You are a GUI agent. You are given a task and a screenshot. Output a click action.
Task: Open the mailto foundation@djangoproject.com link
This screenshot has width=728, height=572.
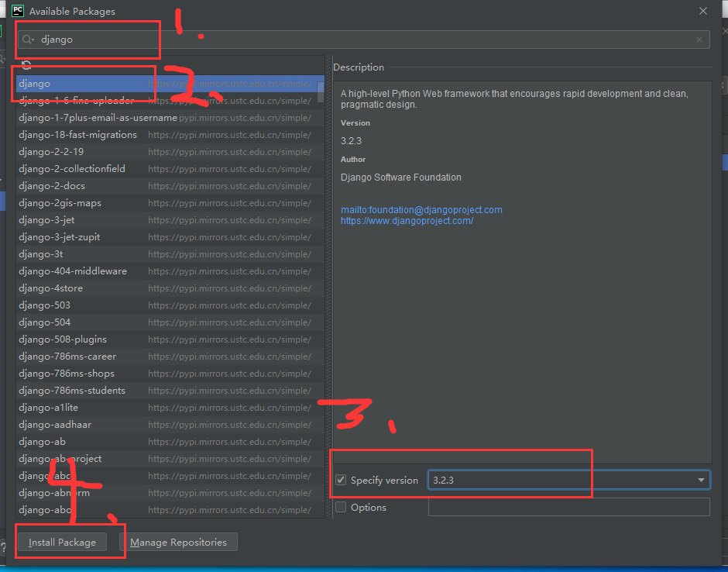(x=421, y=209)
